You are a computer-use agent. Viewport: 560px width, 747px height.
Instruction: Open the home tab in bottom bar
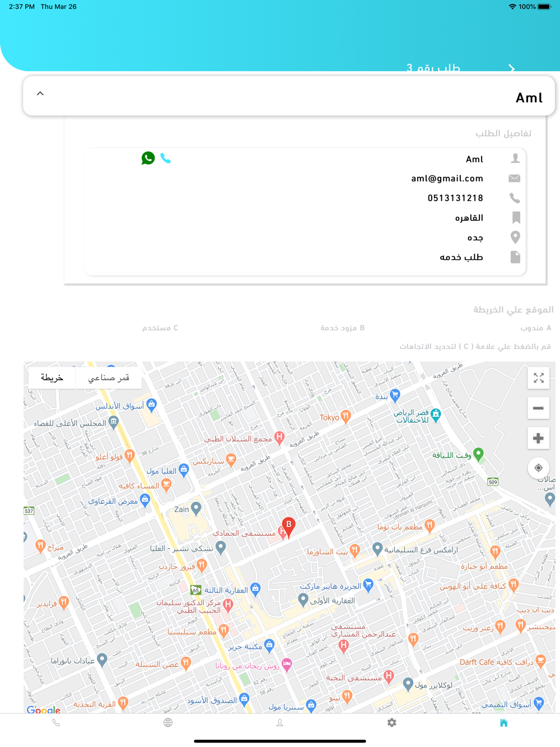(x=503, y=723)
